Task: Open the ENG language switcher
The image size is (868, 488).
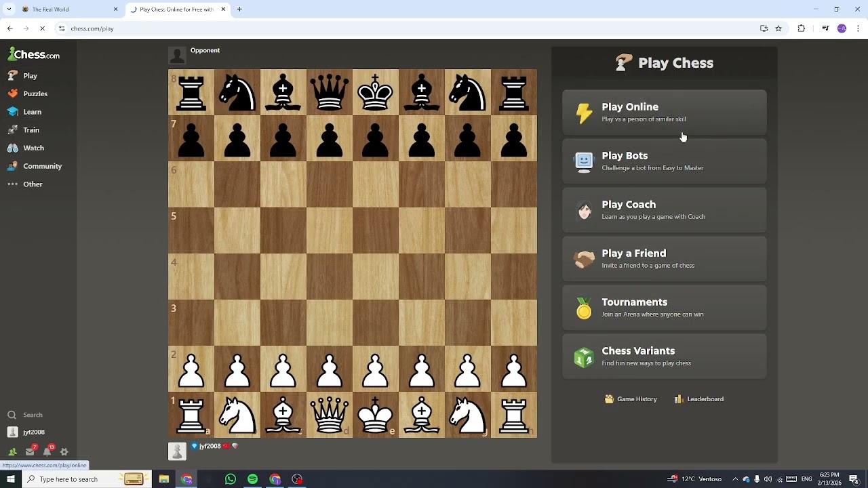Action: pyautogui.click(x=806, y=479)
